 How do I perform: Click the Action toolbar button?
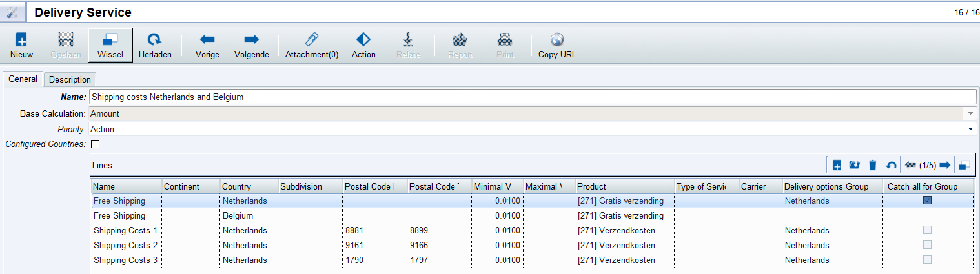pyautogui.click(x=363, y=44)
